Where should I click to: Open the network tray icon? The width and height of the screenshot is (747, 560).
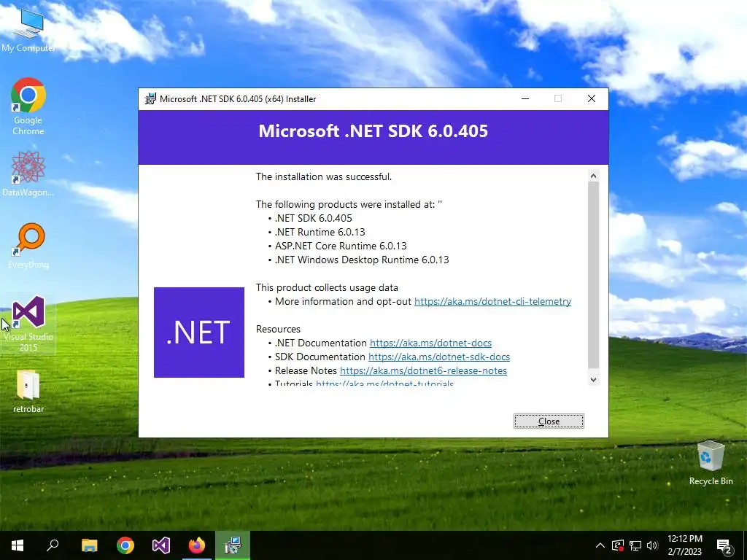635,545
